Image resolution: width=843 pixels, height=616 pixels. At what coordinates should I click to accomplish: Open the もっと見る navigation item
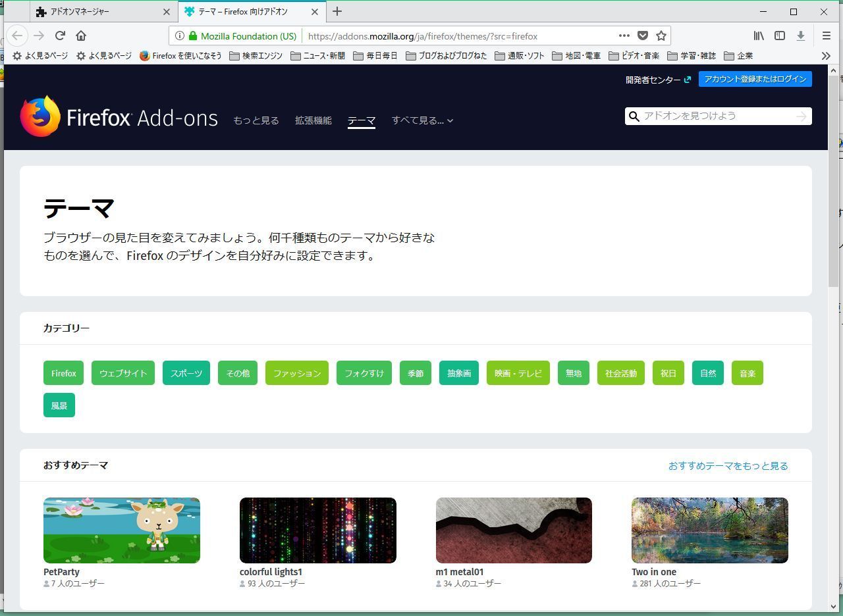click(256, 120)
